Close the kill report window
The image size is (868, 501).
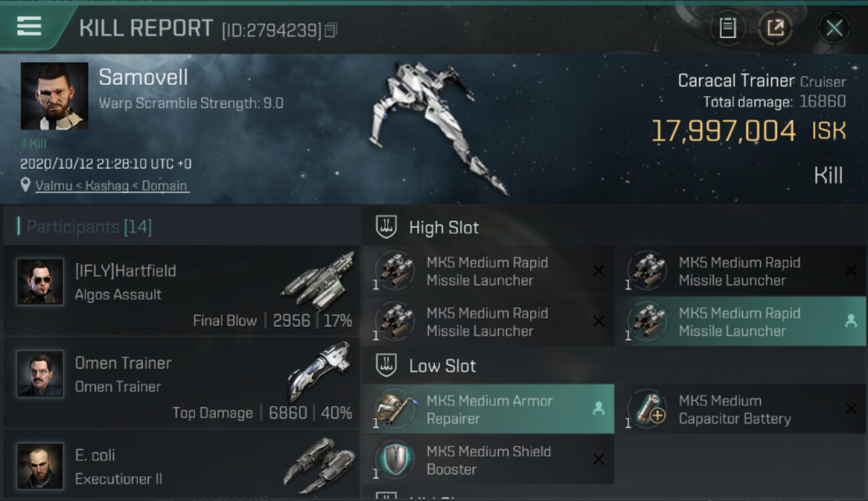coord(834,28)
